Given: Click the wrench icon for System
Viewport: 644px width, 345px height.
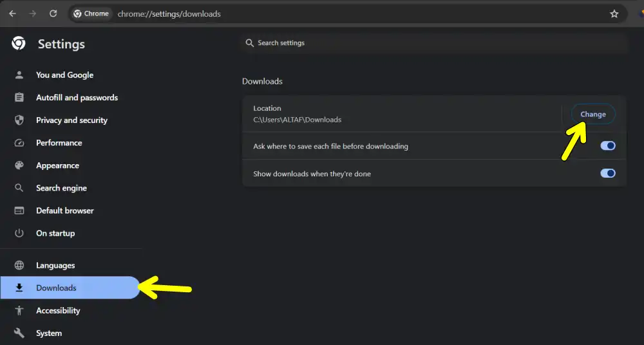Looking at the screenshot, I should click(19, 333).
